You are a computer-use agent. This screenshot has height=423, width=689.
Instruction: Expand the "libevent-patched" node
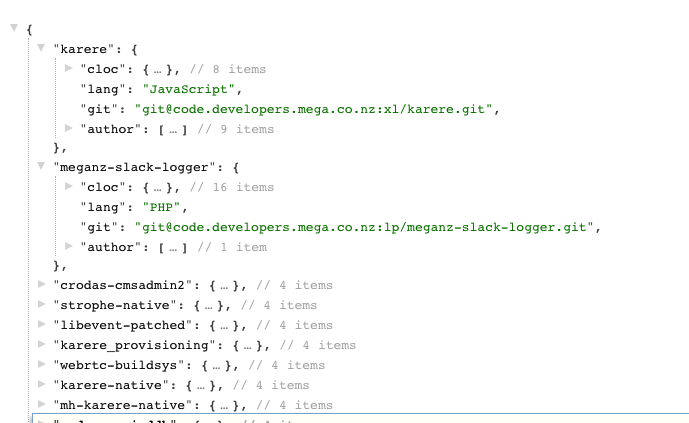[x=42, y=324]
